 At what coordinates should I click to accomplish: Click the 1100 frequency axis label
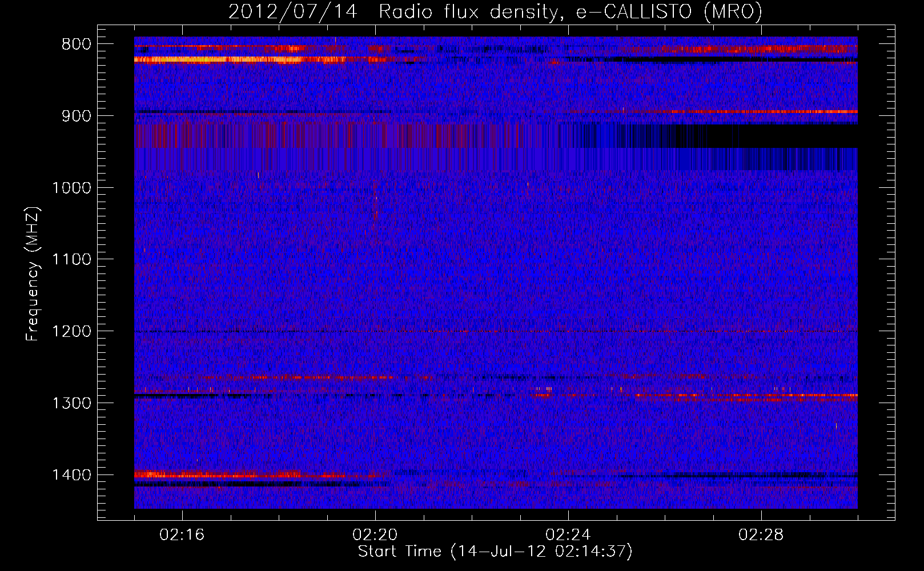[x=71, y=260]
